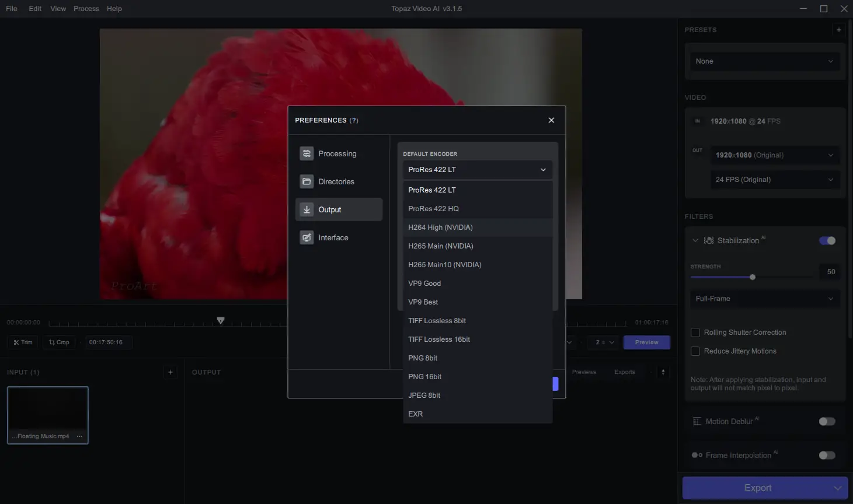Viewport: 853px width, 504px height.
Task: Click the output list sort arrows icon
Action: (663, 372)
